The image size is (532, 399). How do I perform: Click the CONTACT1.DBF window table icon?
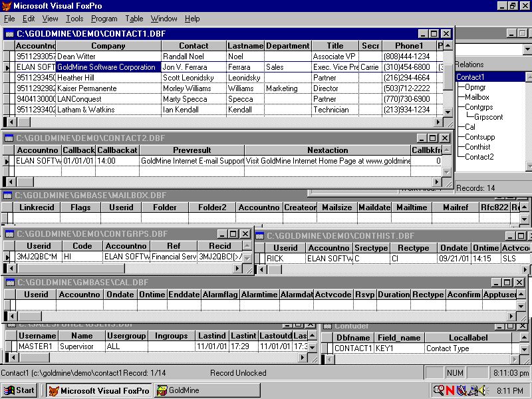tap(9, 34)
